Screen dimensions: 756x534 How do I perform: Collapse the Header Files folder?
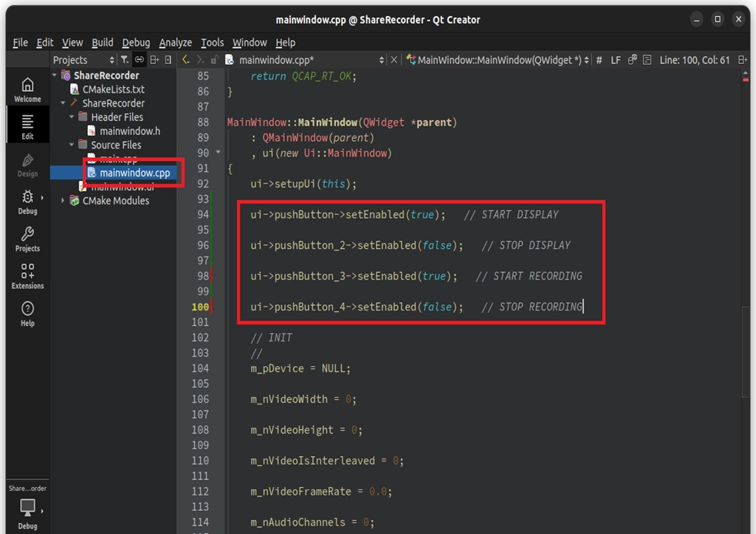[72, 116]
